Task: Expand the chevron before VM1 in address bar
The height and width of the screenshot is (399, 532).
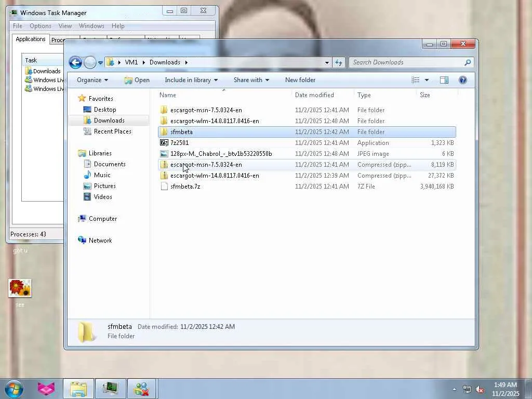Action: click(119, 62)
